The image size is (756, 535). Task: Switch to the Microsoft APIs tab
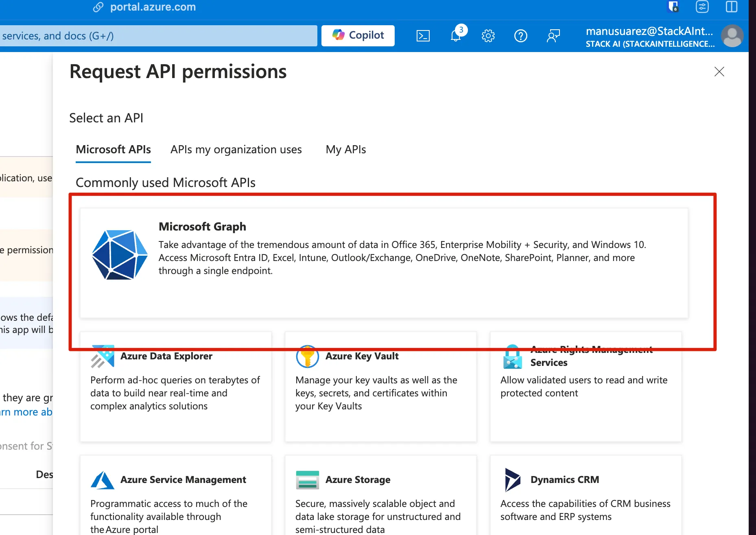(x=113, y=150)
